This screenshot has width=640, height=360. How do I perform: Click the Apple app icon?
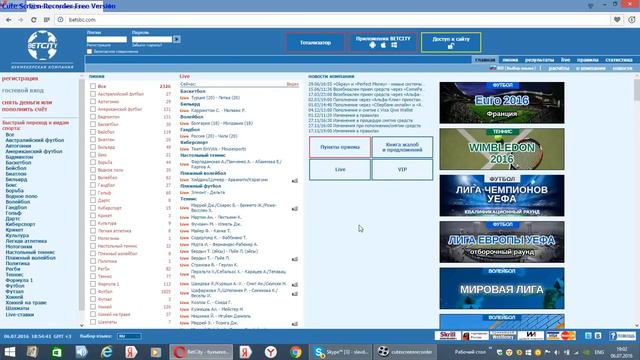point(383,45)
